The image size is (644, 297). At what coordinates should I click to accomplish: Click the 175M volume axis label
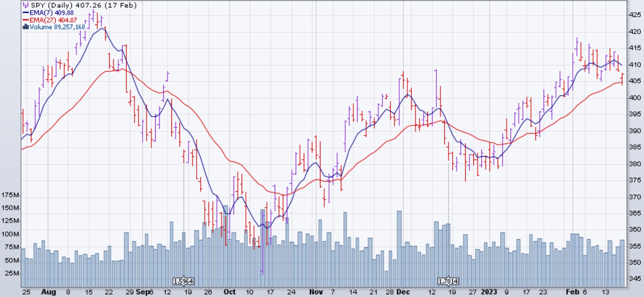point(10,195)
